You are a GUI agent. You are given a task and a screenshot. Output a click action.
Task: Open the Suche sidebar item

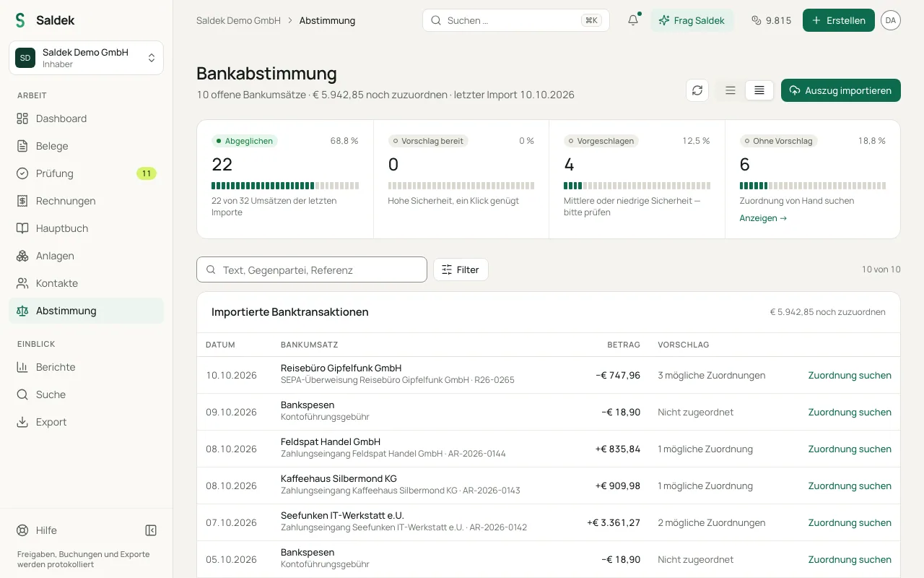tap(86, 394)
